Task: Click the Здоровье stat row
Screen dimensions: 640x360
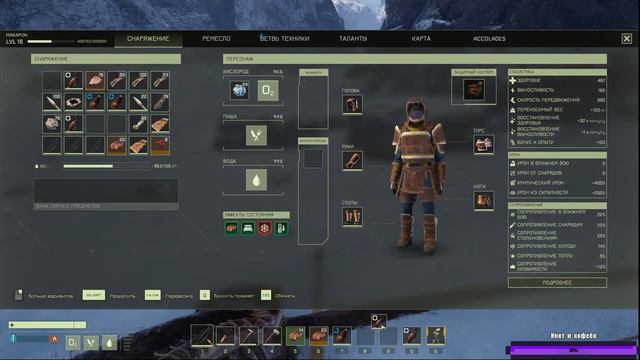Action: point(557,80)
